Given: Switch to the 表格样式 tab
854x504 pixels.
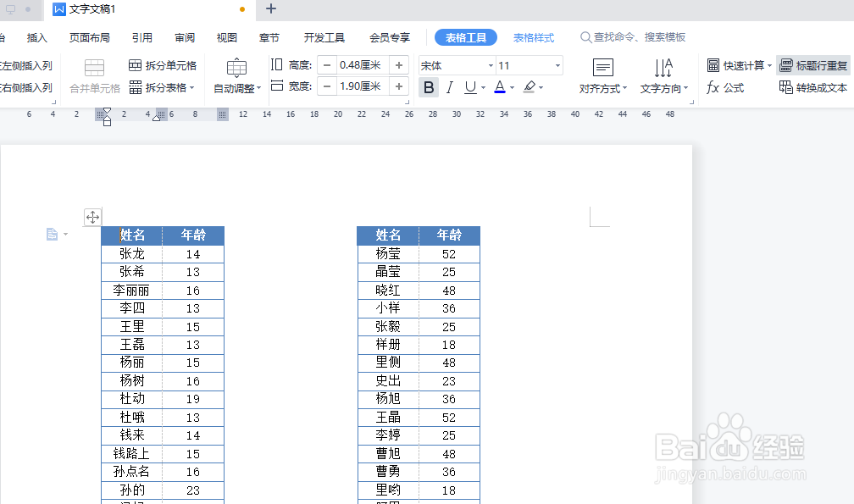Looking at the screenshot, I should [x=532, y=36].
